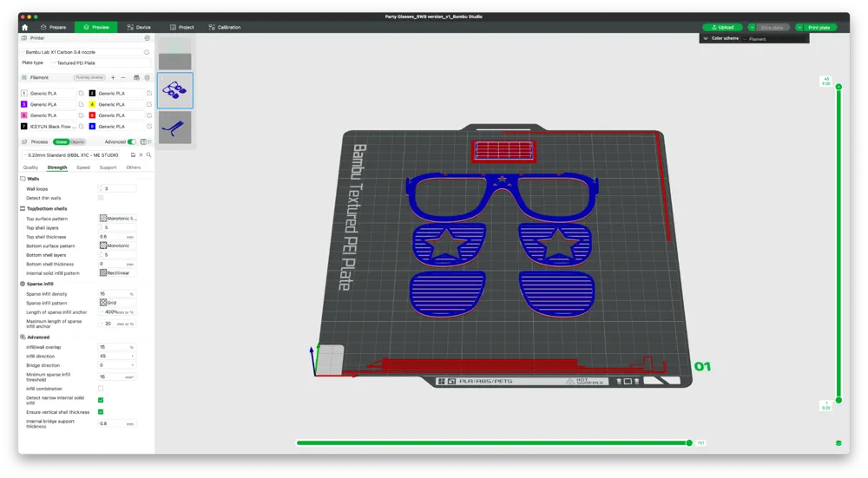Go to the home screen icon
Screen dimensions: 868x478
24,27
